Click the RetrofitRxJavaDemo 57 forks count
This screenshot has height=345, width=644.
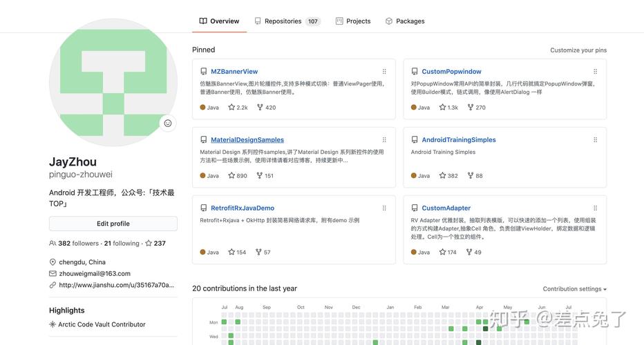click(x=263, y=253)
